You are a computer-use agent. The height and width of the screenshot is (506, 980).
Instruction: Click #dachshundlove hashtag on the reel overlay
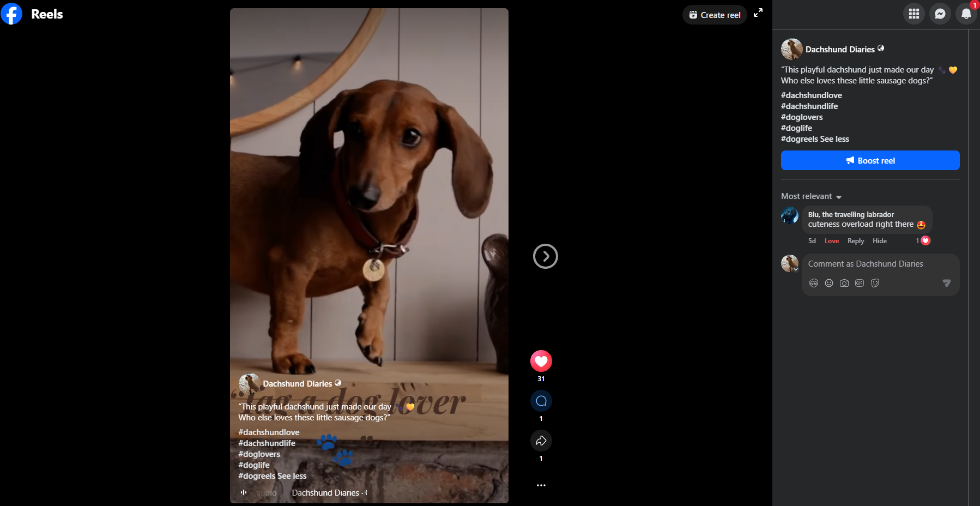pos(269,432)
